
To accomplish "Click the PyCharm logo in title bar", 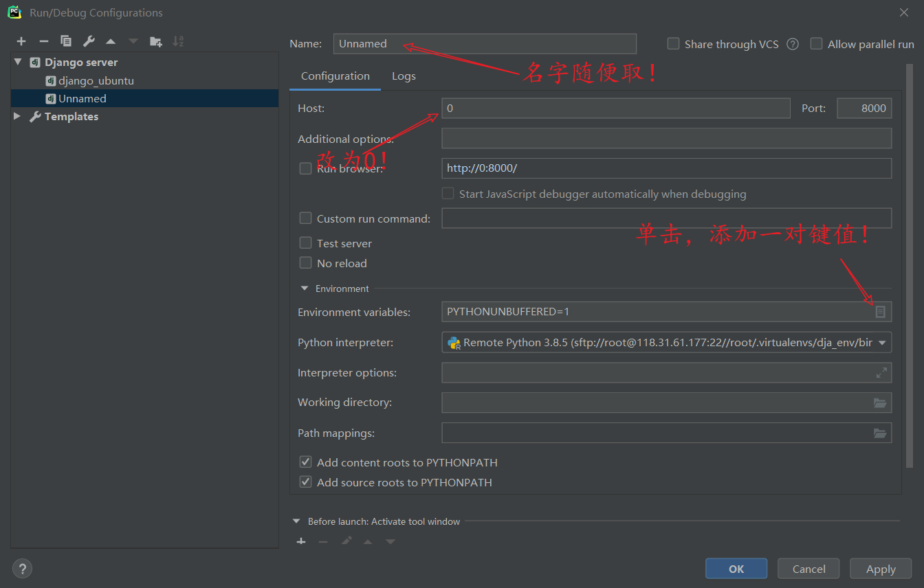I will [14, 12].
